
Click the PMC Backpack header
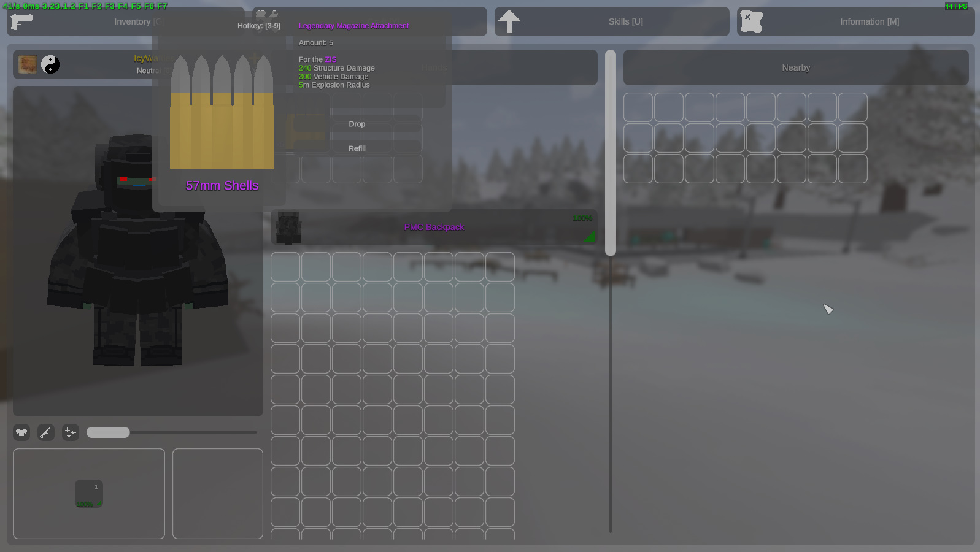tap(434, 227)
